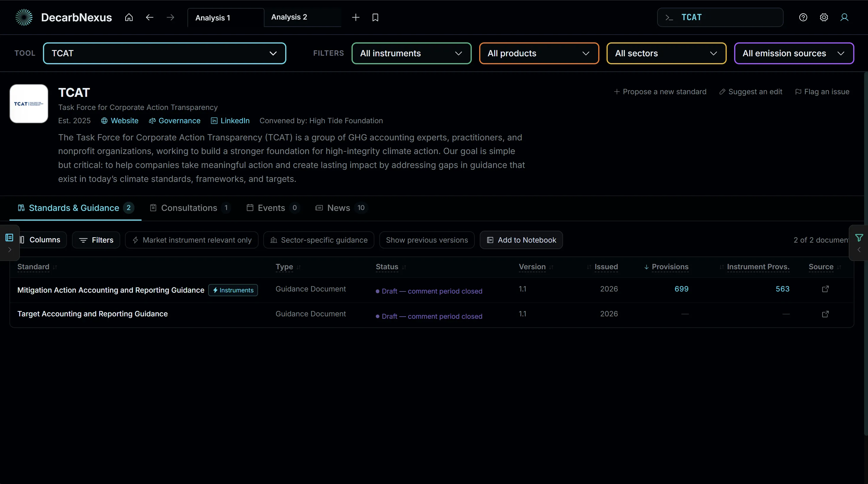Add a new analysis tab with plus icon

click(355, 17)
